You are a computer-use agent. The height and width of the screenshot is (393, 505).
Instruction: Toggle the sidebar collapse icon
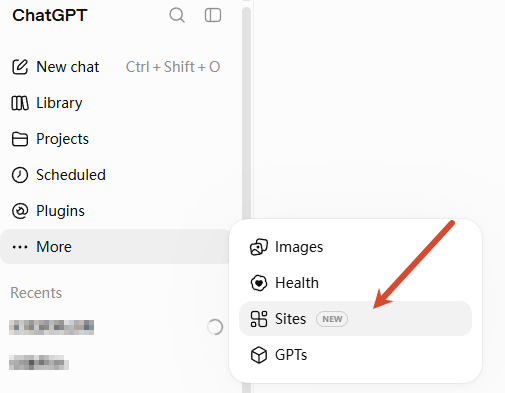213,15
